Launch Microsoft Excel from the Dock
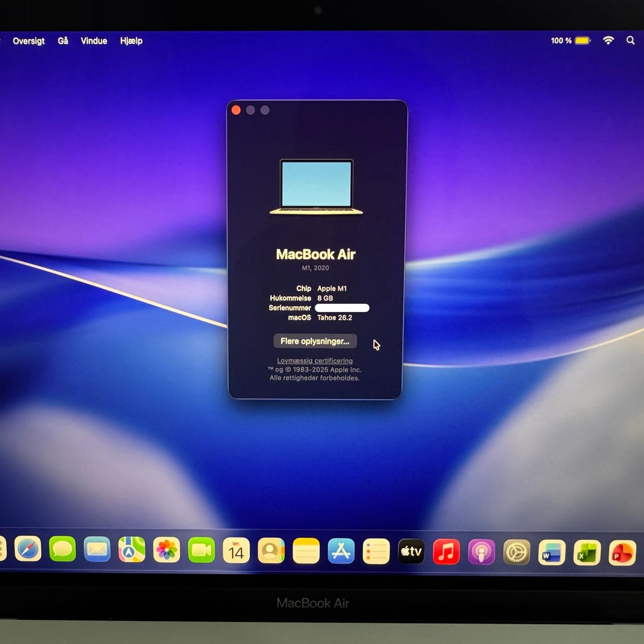Screen dimensions: 644x644 [587, 553]
